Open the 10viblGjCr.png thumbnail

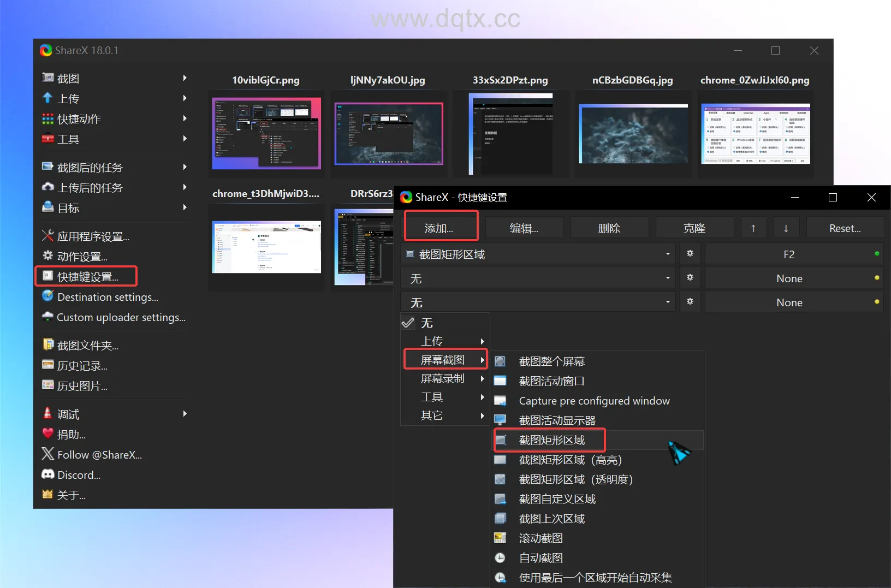pyautogui.click(x=266, y=134)
